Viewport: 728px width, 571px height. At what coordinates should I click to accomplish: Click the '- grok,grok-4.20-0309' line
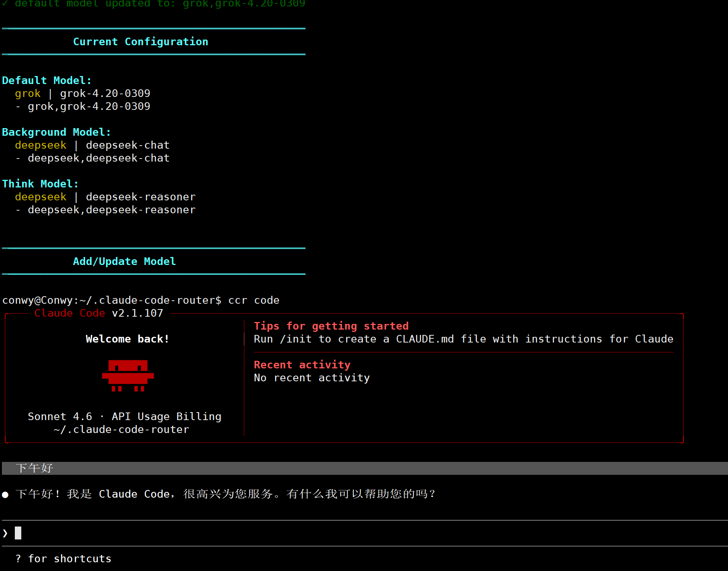coord(82,106)
